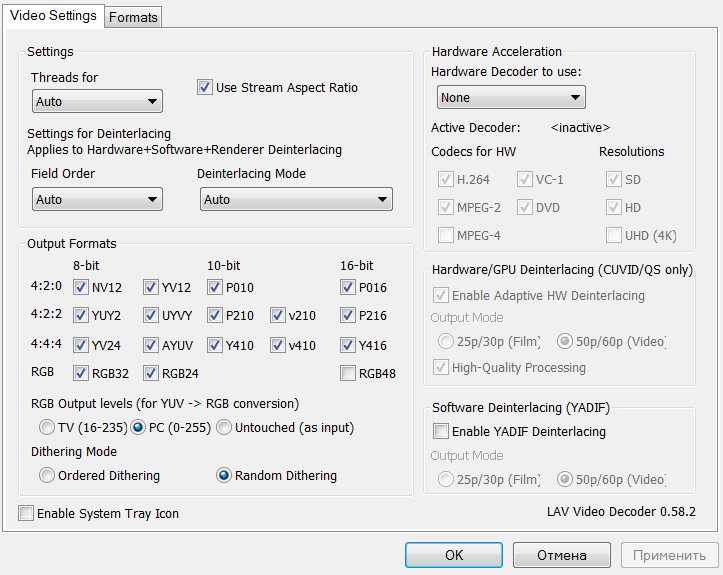Switch to the Formats tab

(133, 17)
